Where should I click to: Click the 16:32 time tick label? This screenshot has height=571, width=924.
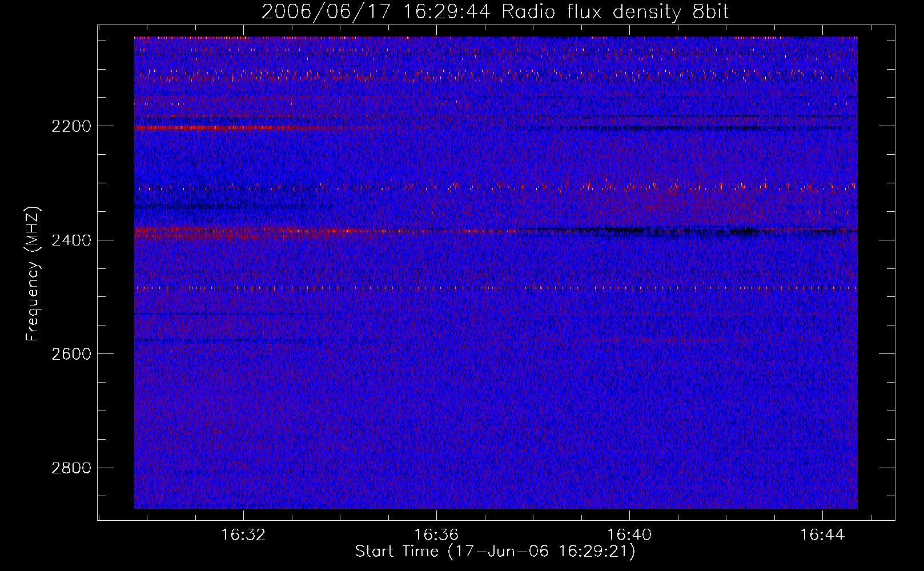[244, 535]
